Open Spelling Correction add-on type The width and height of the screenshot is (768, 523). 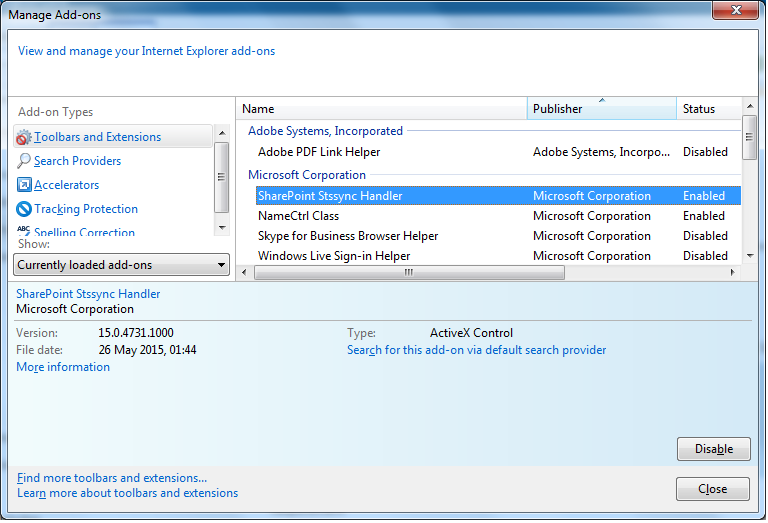[84, 231]
